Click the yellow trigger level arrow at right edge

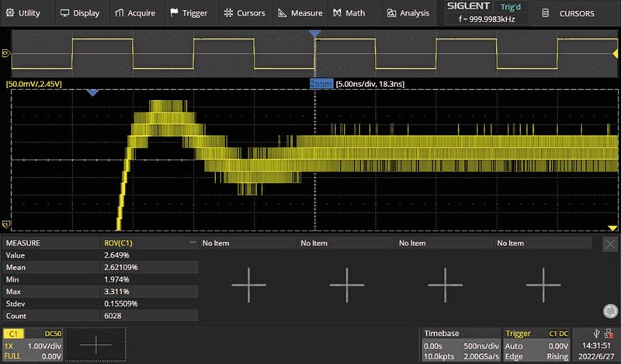click(615, 54)
